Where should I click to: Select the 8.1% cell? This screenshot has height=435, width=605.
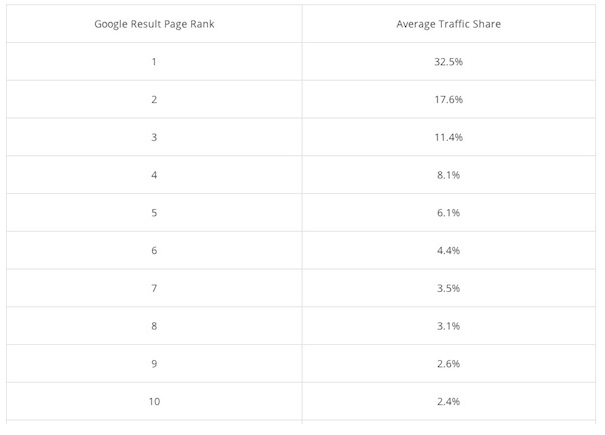tap(448, 175)
